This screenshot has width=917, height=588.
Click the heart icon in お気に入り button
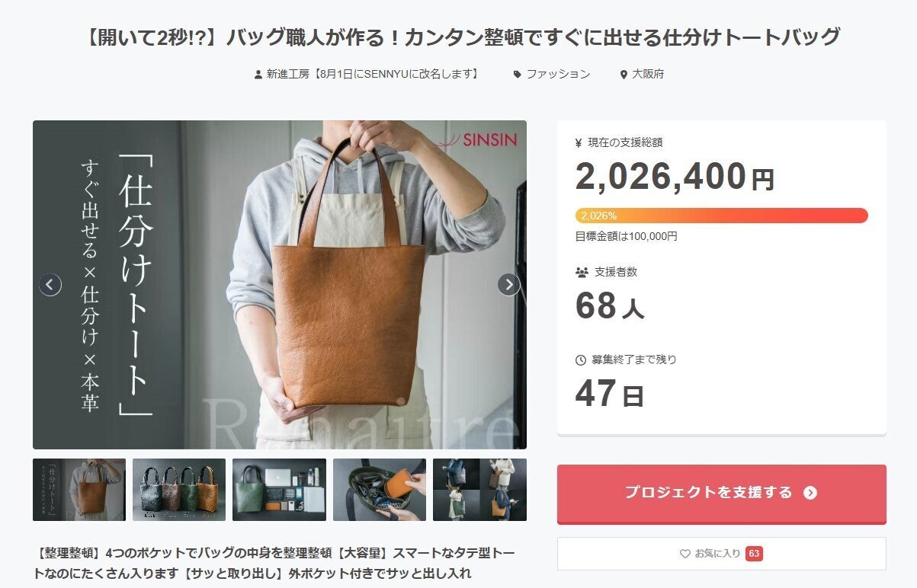(x=685, y=554)
